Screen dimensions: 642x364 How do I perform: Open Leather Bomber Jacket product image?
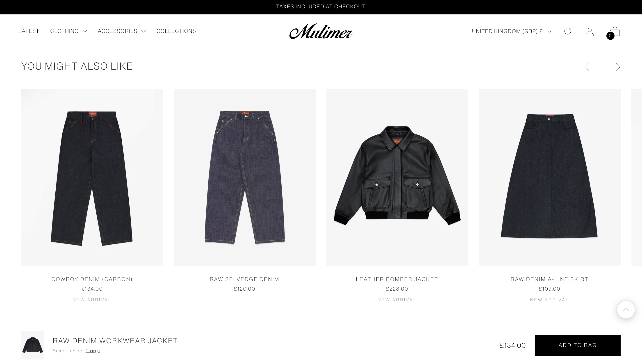click(397, 177)
